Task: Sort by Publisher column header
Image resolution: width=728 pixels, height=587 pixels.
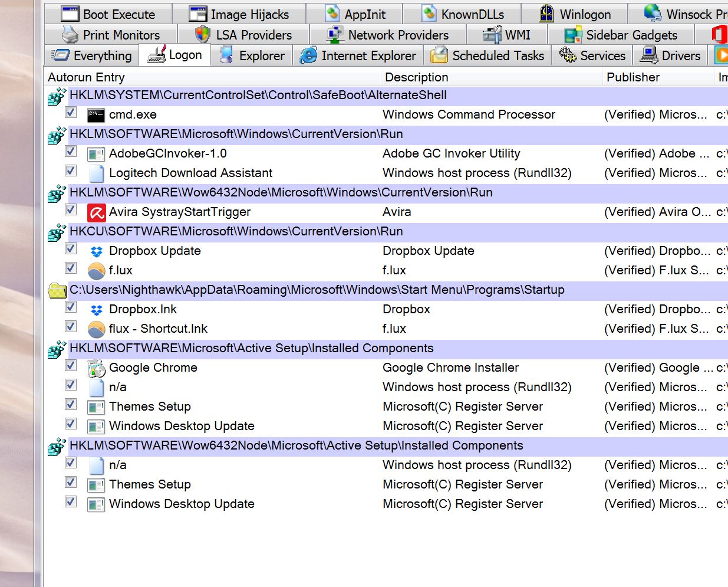Action: pyautogui.click(x=658, y=77)
